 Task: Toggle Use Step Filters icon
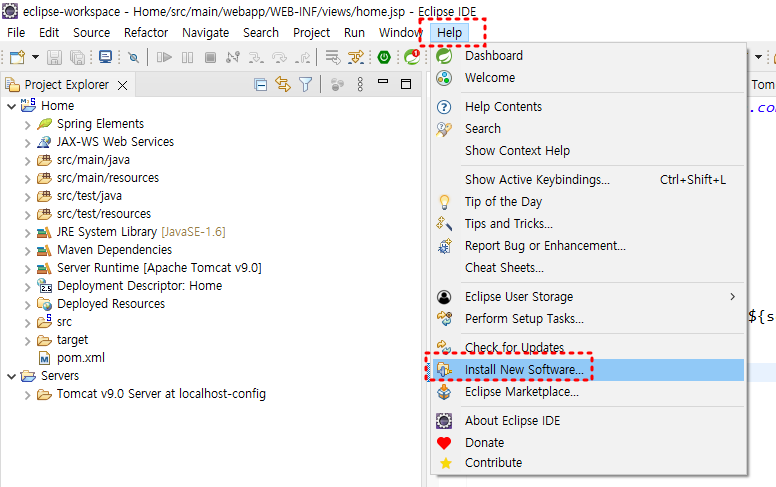point(356,57)
